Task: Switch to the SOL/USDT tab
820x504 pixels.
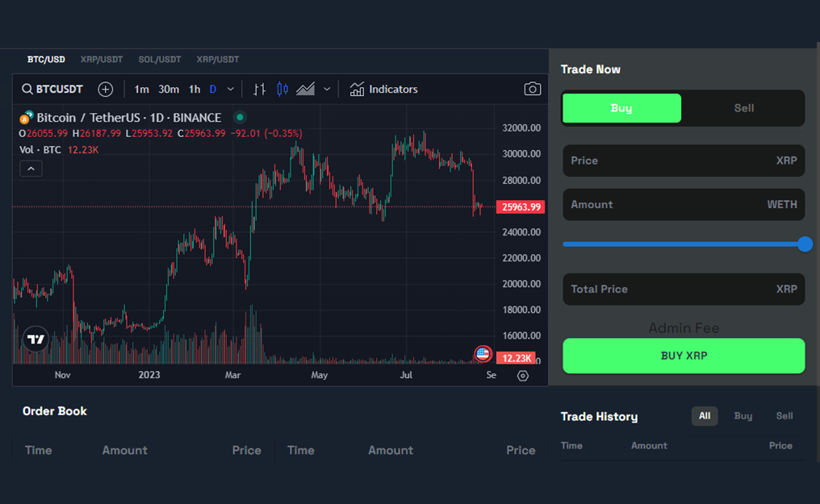Action: coord(160,60)
